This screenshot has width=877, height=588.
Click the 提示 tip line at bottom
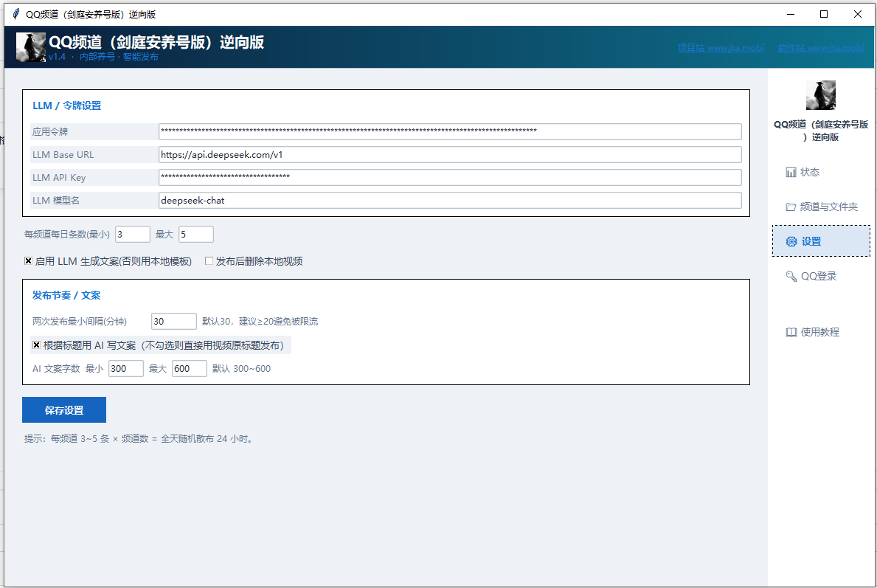139,439
